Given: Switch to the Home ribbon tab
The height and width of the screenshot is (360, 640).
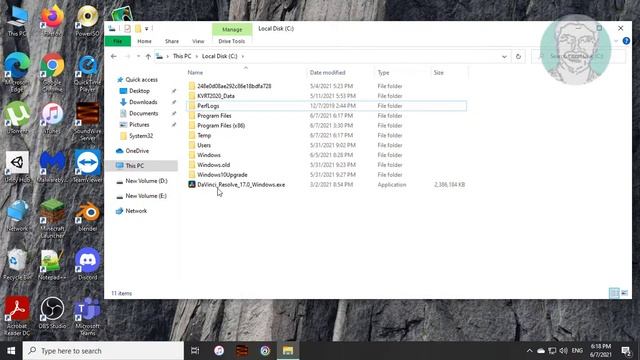Looking at the screenshot, I should tap(144, 41).
